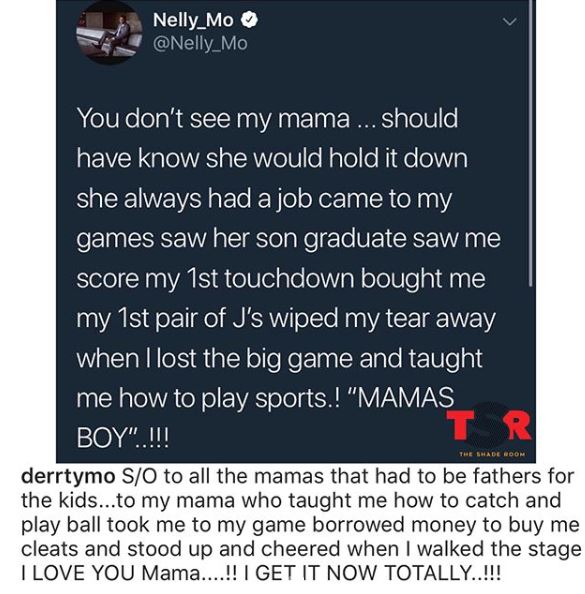Click the "she always had a job" line
The image size is (585, 594).
coord(264,199)
